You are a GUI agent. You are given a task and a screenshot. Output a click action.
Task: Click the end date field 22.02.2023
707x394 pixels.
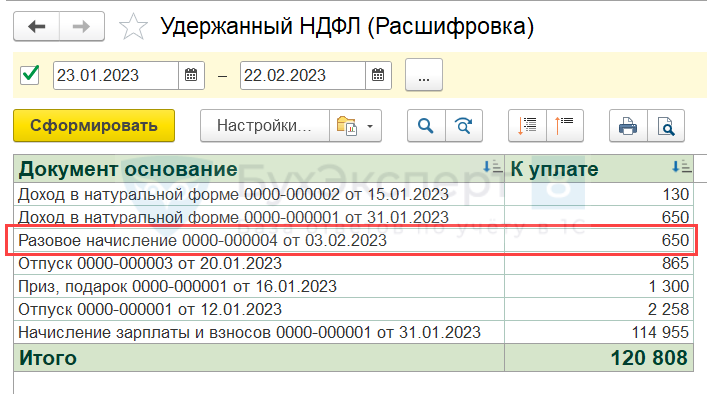tap(303, 75)
